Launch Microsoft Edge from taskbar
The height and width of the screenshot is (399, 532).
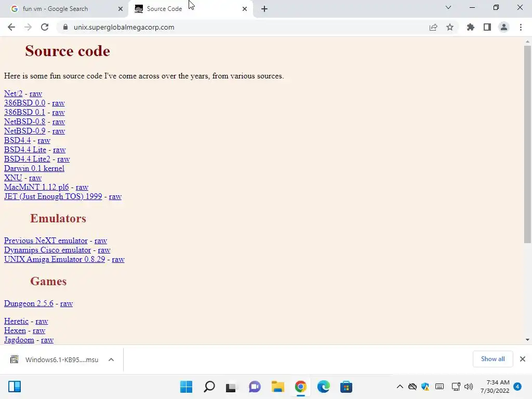pyautogui.click(x=323, y=387)
